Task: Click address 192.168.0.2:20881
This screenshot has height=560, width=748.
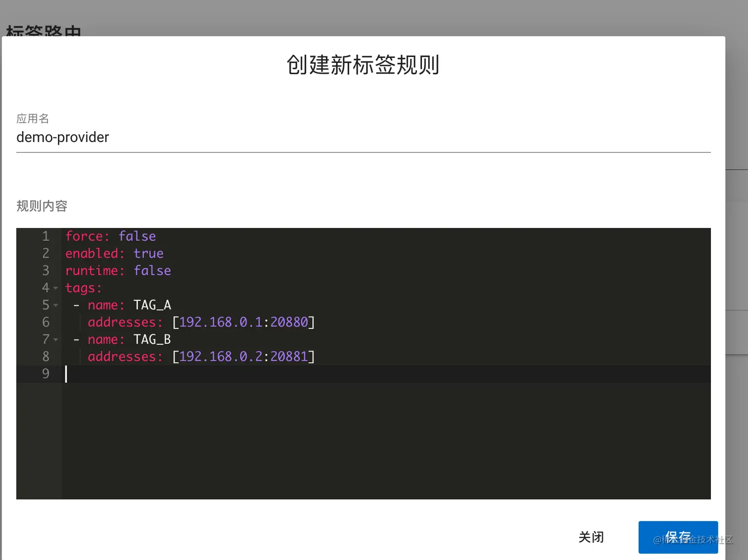Action: click(x=243, y=357)
